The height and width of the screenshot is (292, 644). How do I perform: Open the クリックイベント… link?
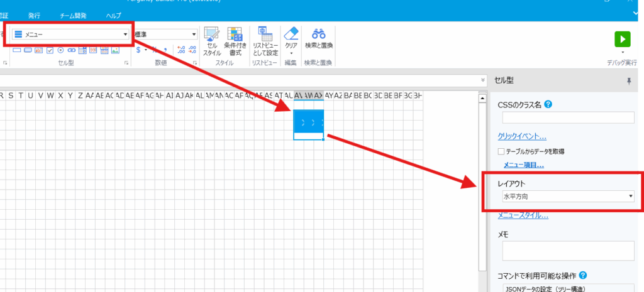pos(521,136)
